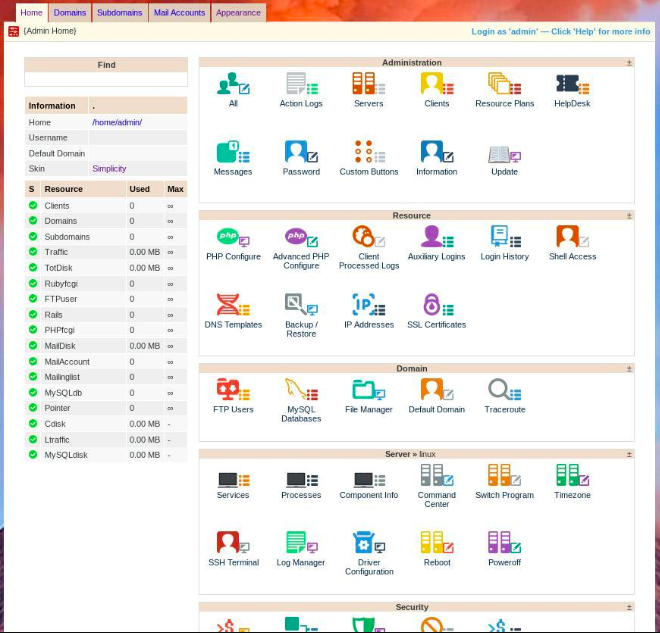The image size is (660, 633).
Task: Open Messages
Action: click(x=233, y=152)
